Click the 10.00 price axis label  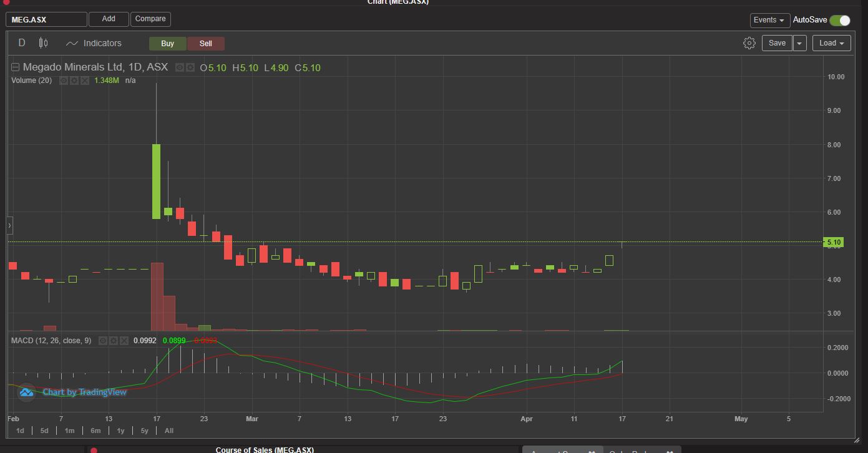tap(836, 77)
